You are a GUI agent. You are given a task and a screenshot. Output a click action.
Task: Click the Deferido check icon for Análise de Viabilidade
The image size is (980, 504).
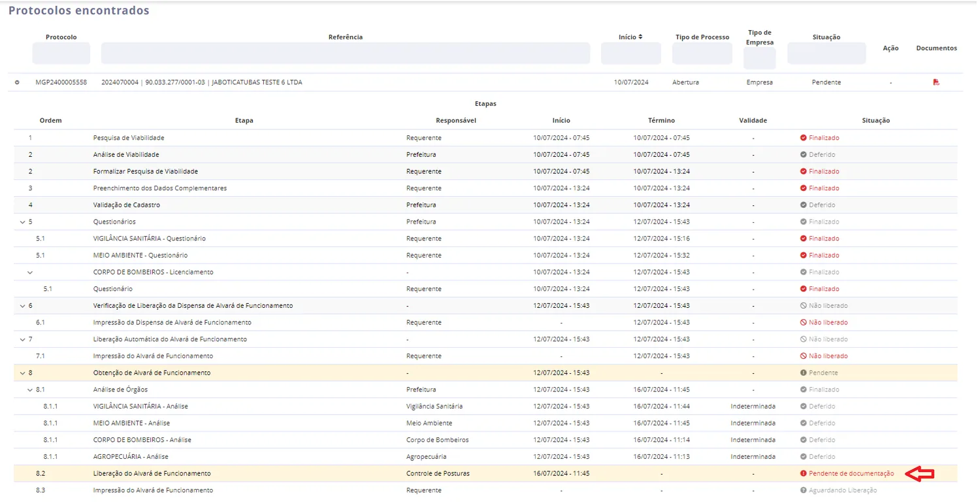click(x=804, y=155)
